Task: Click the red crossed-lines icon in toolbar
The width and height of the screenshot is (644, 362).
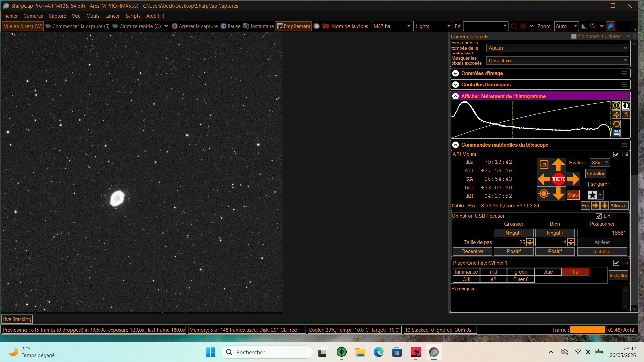Action: [x=523, y=26]
